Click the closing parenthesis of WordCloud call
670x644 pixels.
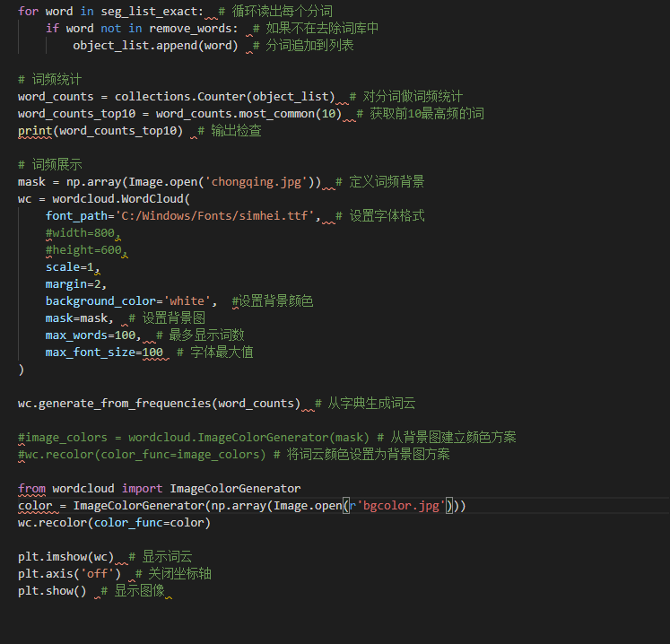(x=22, y=370)
